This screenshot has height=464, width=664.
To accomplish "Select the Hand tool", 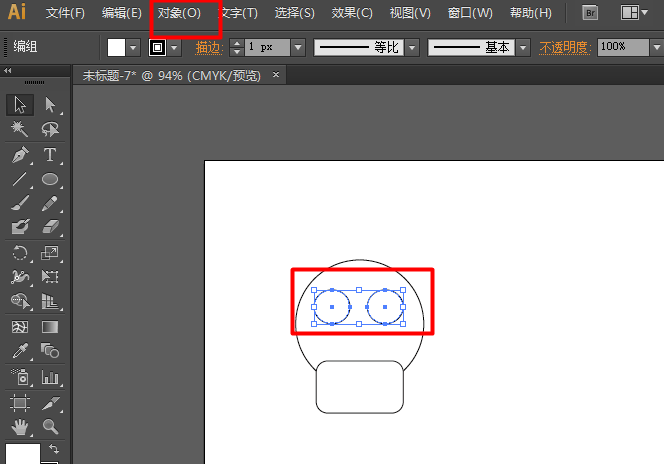I will pyautogui.click(x=20, y=427).
